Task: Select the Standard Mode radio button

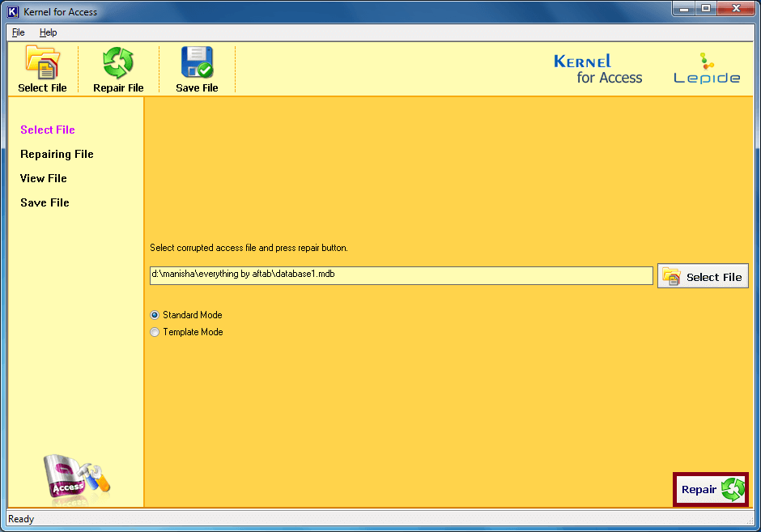Action: pos(155,315)
